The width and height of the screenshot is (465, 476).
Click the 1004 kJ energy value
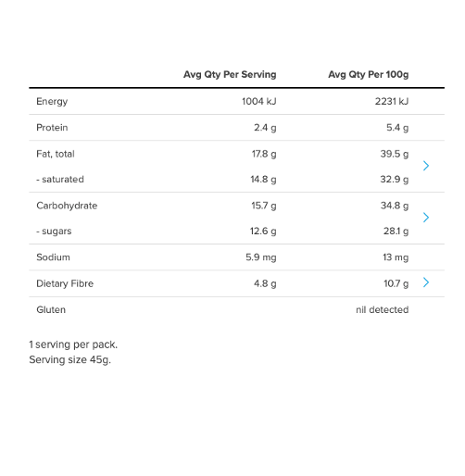tap(259, 101)
